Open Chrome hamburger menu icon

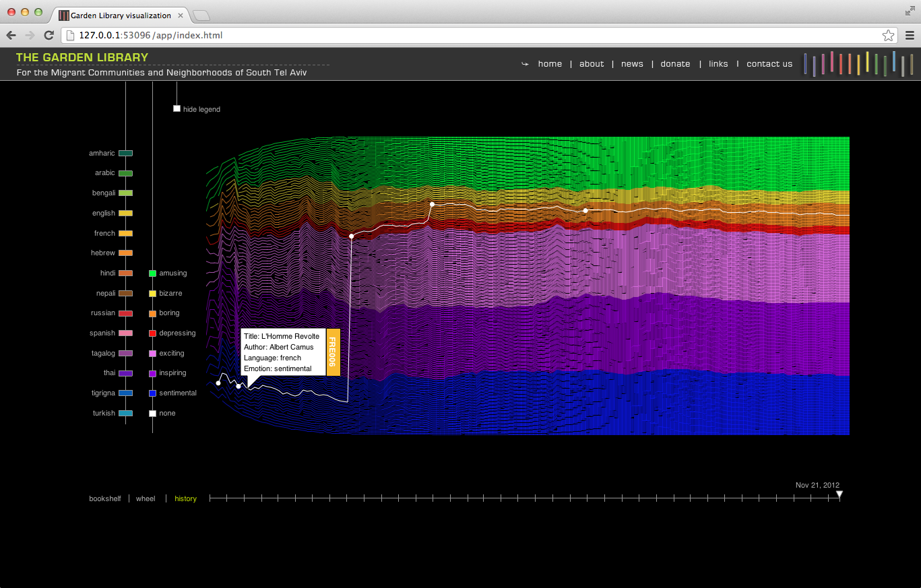coord(909,36)
